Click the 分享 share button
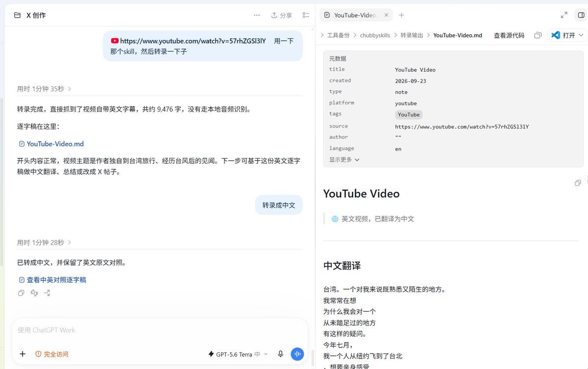 [x=281, y=15]
